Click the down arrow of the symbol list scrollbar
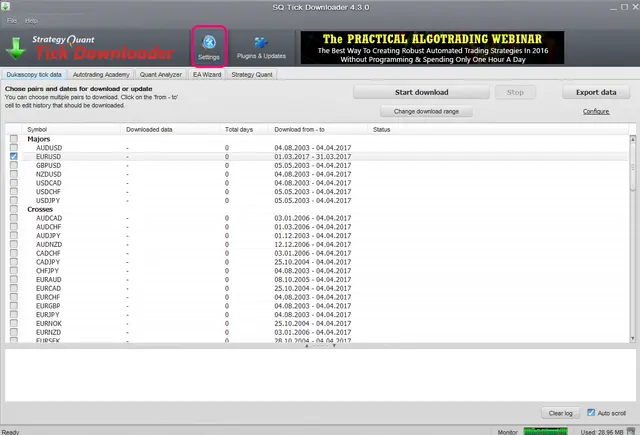640x435 pixels. coord(633,338)
